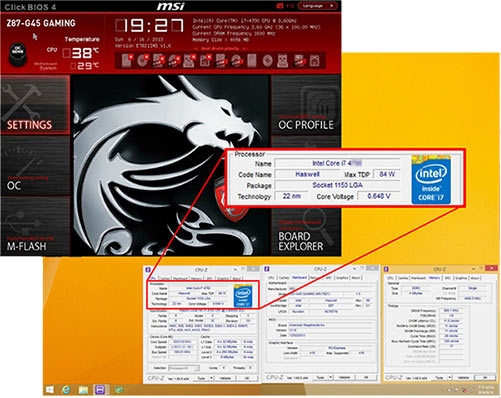The height and width of the screenshot is (398, 501).
Task: Click the MSI logo in BIOS header
Action: coord(170,6)
